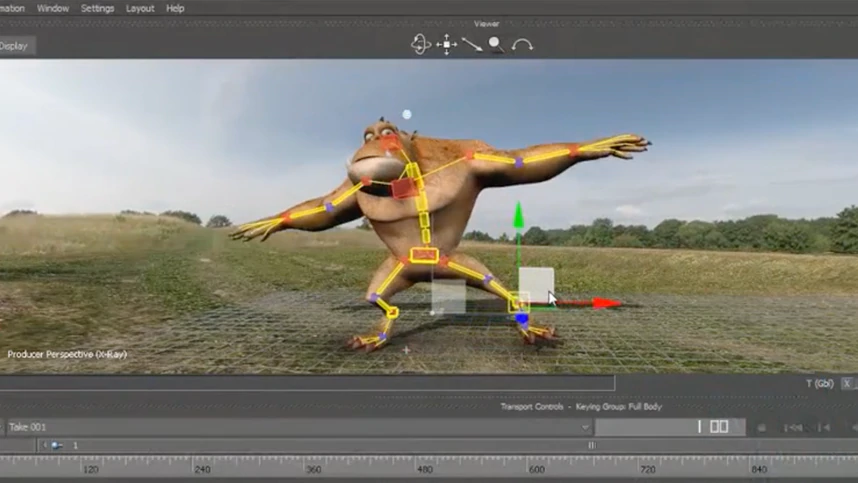858x483 pixels.
Task: Select the Dolly arrow camera tool
Action: [x=471, y=44]
